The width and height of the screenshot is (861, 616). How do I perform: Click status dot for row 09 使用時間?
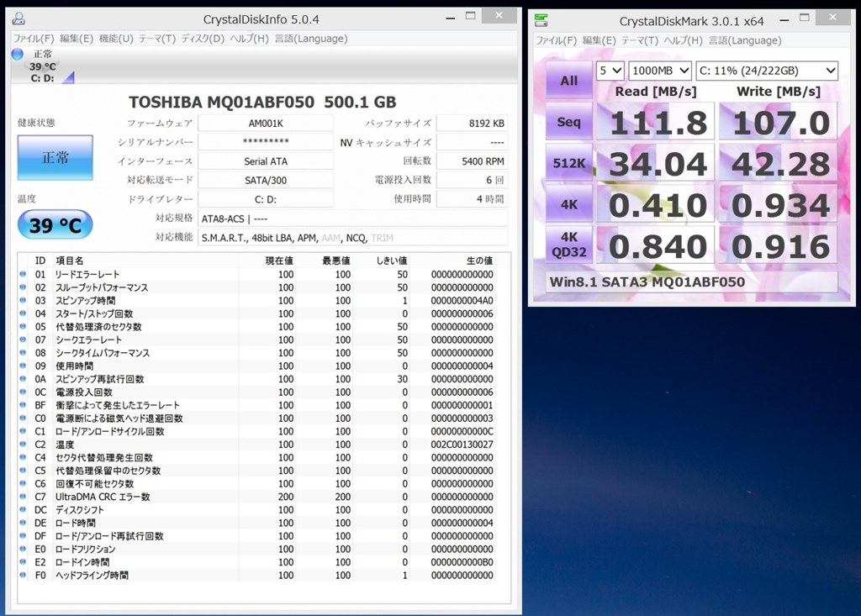(x=23, y=366)
